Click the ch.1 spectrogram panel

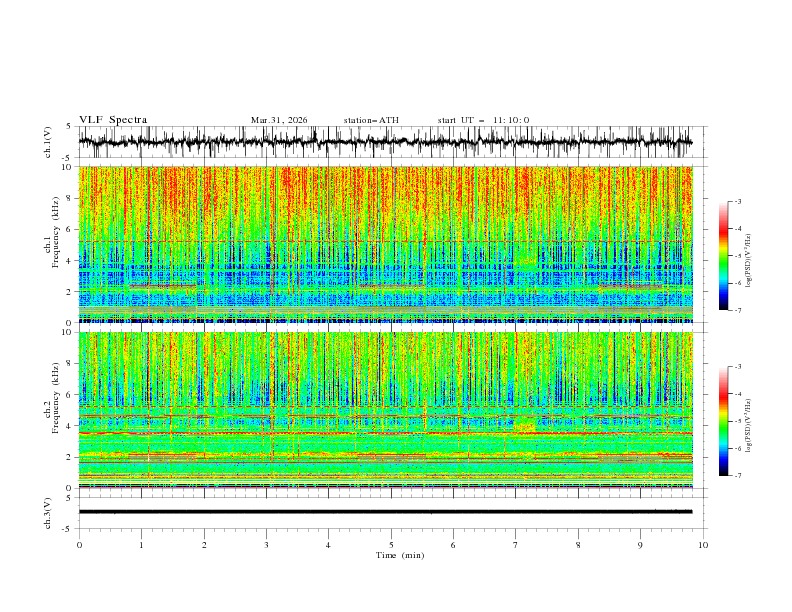point(385,244)
